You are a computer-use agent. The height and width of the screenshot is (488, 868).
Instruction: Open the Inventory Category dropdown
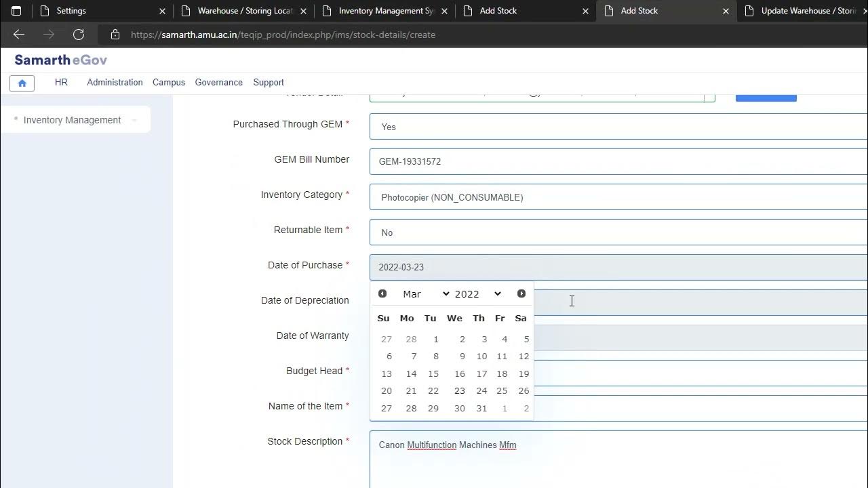[617, 197]
